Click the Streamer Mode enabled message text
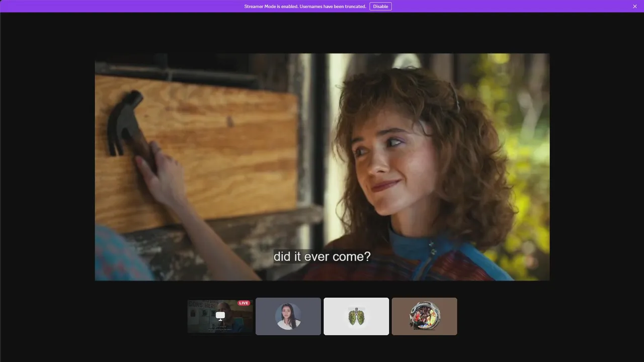The image size is (644, 362). [x=305, y=7]
